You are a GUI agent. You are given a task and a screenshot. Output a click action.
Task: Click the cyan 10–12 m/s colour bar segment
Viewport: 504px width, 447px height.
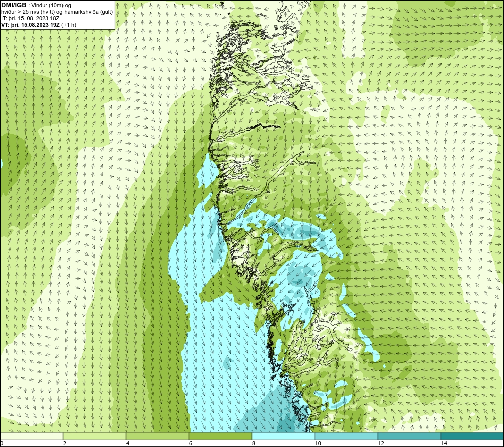[x=347, y=436]
